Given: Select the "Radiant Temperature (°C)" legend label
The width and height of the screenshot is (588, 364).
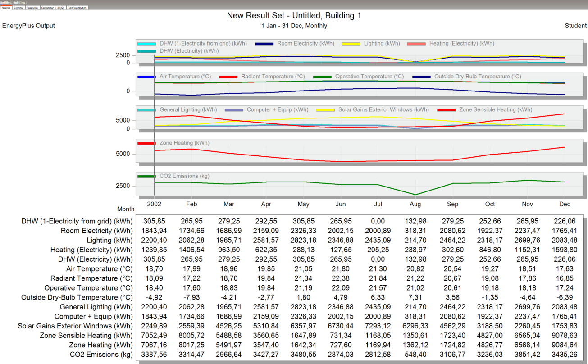Looking at the screenshot, I should 273,77.
